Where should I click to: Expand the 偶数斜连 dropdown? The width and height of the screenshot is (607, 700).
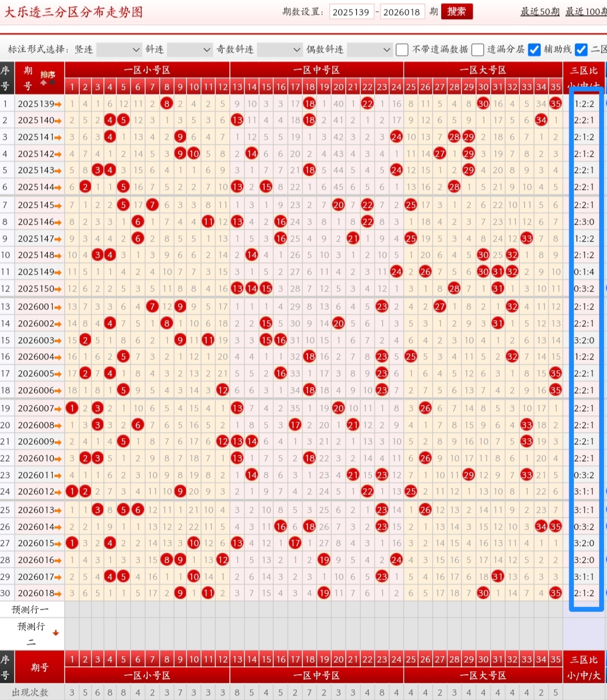(369, 50)
